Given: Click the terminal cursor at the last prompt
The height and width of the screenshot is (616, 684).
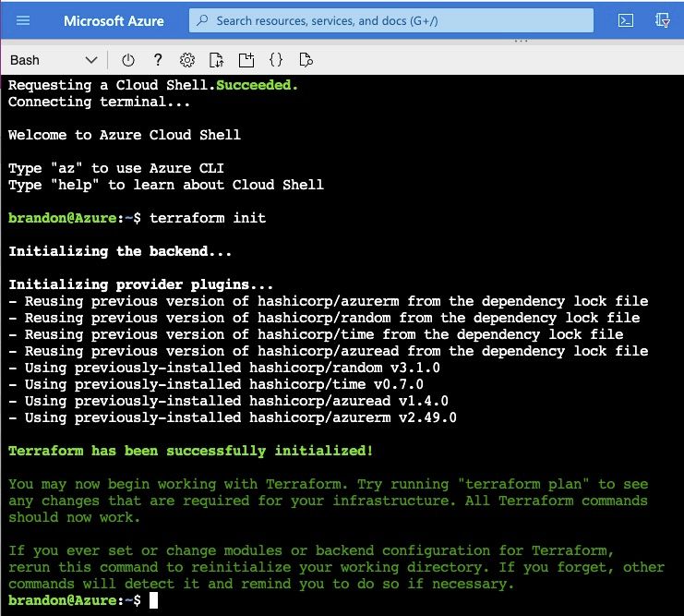Looking at the screenshot, I should pos(153,600).
